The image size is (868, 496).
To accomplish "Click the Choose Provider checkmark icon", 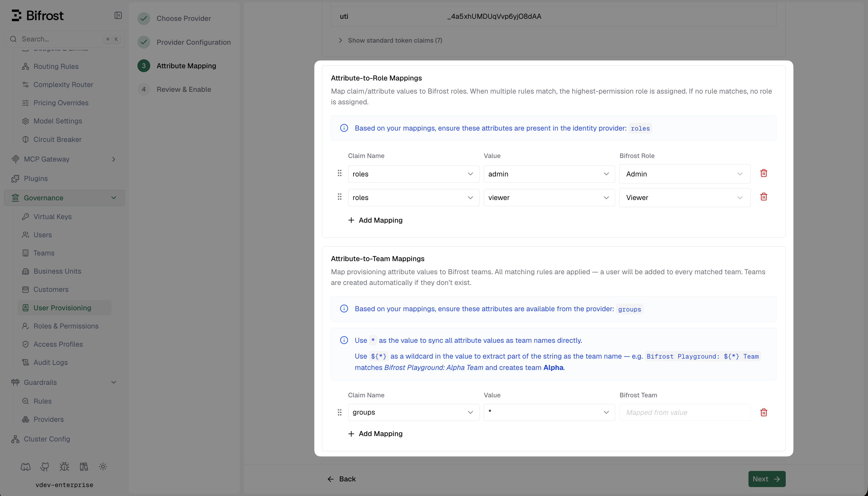I will click(144, 18).
